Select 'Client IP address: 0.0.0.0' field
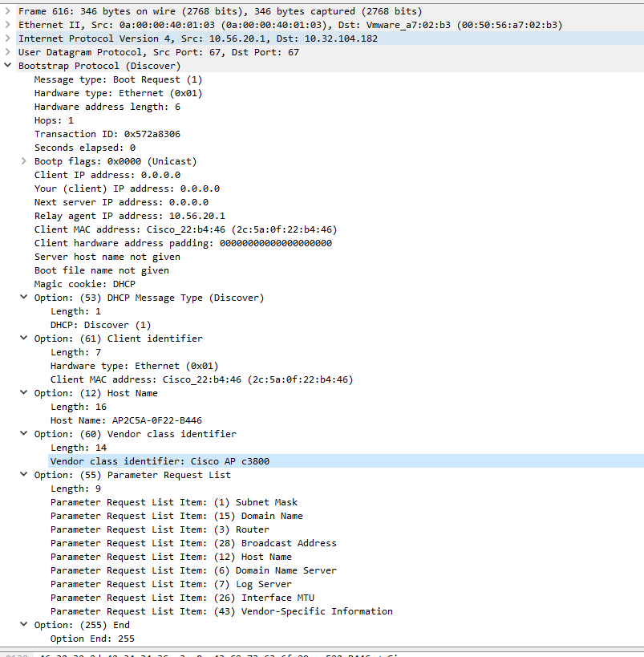 pos(107,175)
